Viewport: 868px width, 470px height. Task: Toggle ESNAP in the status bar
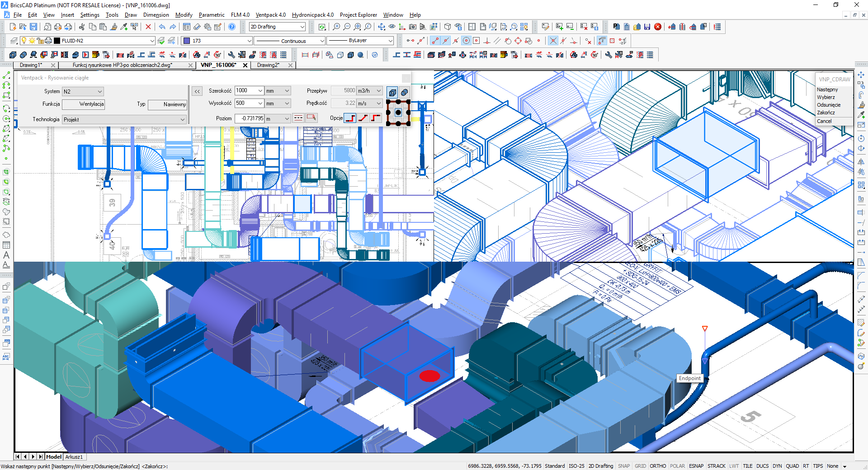pos(696,466)
